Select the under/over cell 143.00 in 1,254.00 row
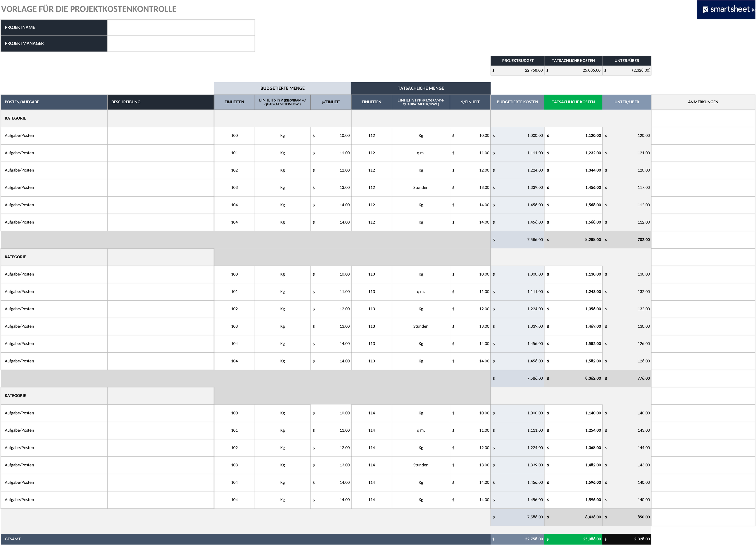This screenshot has height=545, width=756. click(627, 430)
